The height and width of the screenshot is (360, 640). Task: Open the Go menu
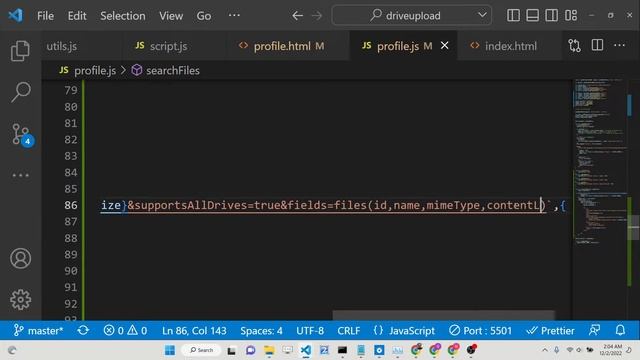point(204,16)
